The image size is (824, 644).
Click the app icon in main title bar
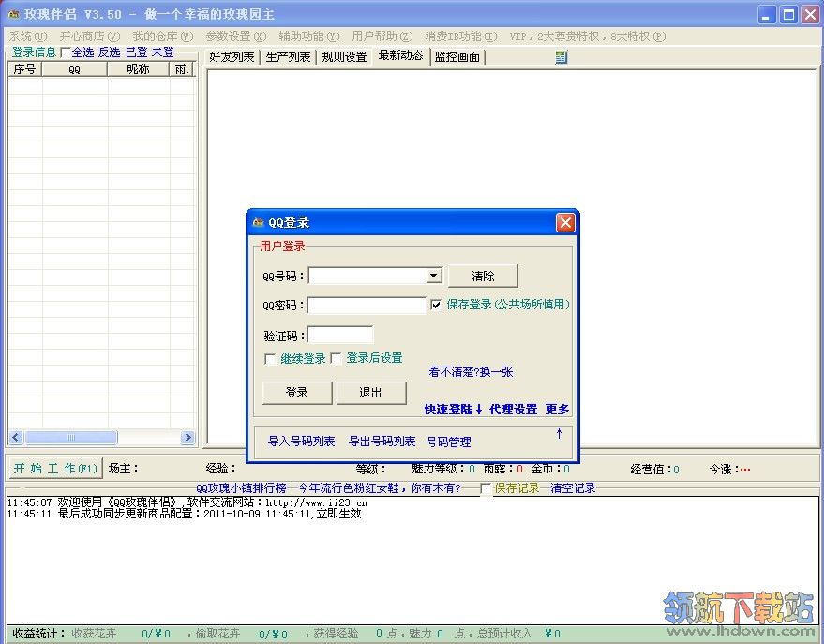14,14
